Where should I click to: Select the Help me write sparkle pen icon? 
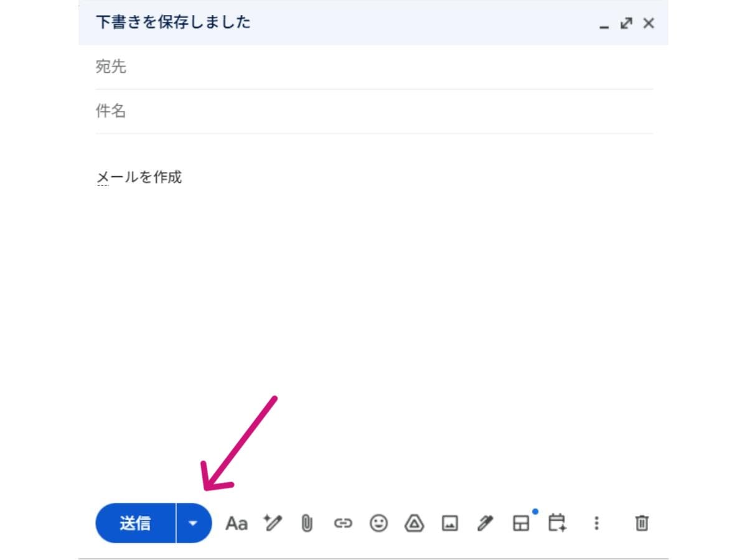272,523
